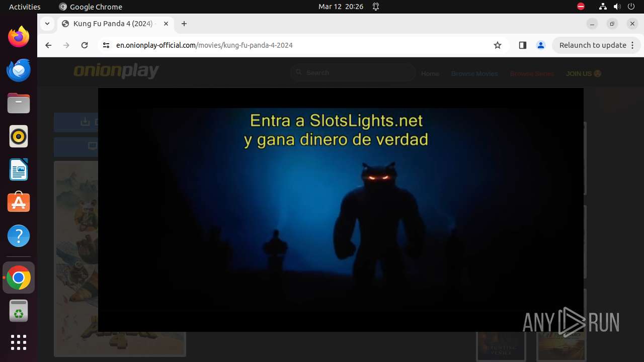Viewport: 644px width, 362px height.
Task: Focus Google Chrome in the dock
Action: [19, 278]
